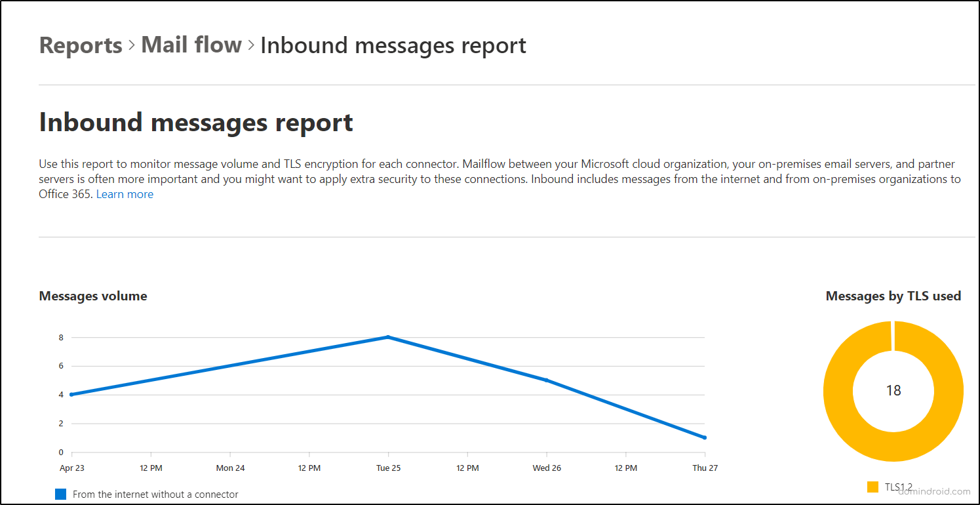Viewport: 980px width, 505px height.
Task: Navigate to the Mail flow breadcrumb
Action: [x=191, y=45]
